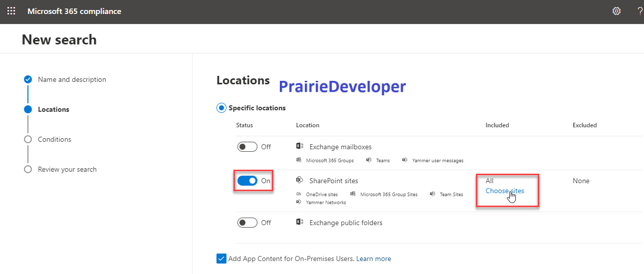Click the 'OneDrive sites' text

click(x=322, y=195)
